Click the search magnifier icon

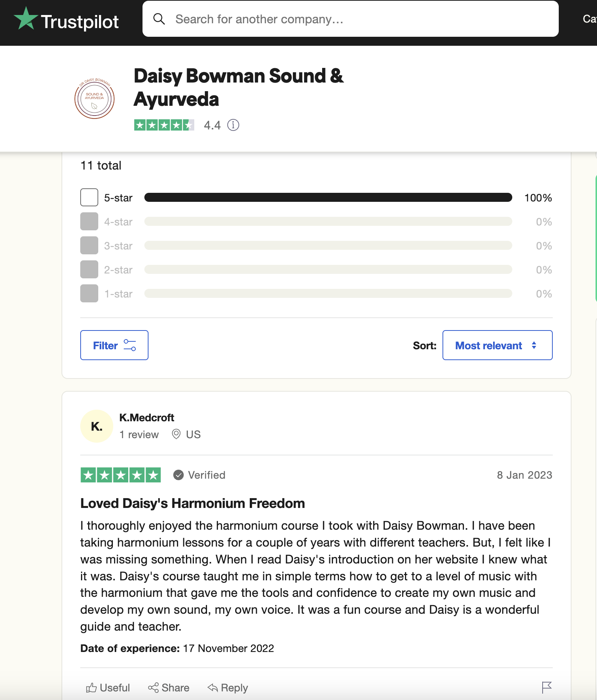pyautogui.click(x=159, y=19)
